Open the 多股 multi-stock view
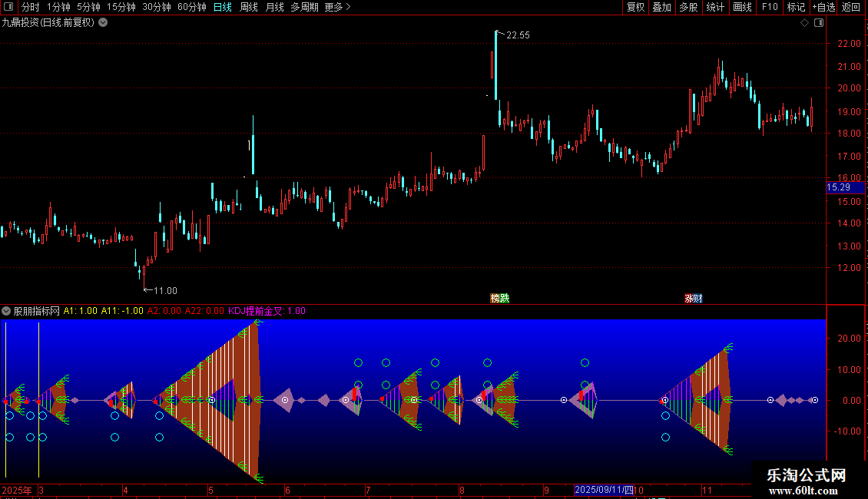Viewport: 868px width, 499px height. tap(688, 7)
